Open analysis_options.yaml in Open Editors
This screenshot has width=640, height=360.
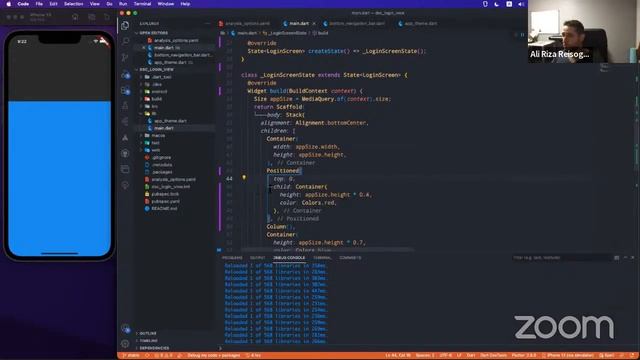(176, 40)
